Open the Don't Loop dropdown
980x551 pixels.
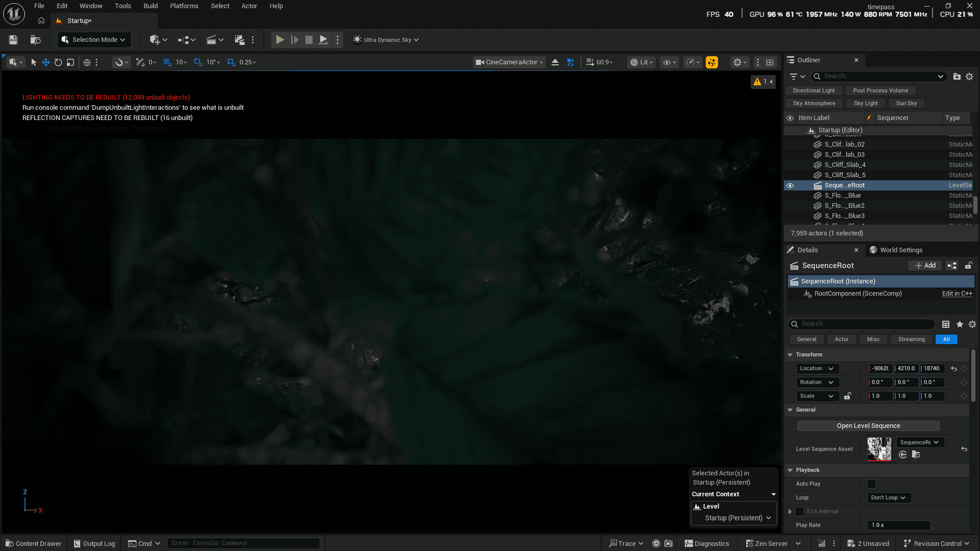(x=889, y=498)
